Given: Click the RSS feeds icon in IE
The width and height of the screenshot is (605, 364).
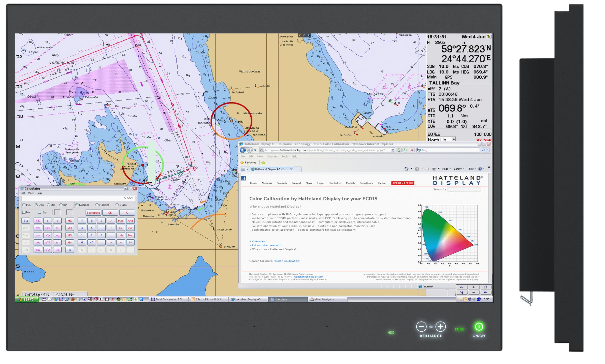Looking at the screenshot, I should 417,169.
